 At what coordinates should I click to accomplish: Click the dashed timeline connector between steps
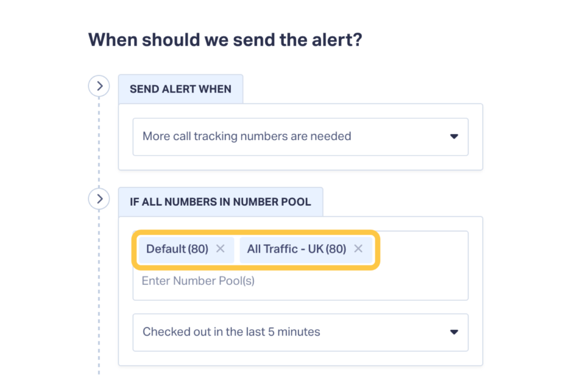point(99,144)
